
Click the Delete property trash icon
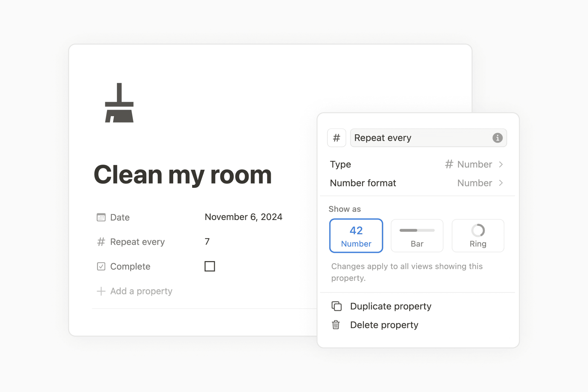337,325
